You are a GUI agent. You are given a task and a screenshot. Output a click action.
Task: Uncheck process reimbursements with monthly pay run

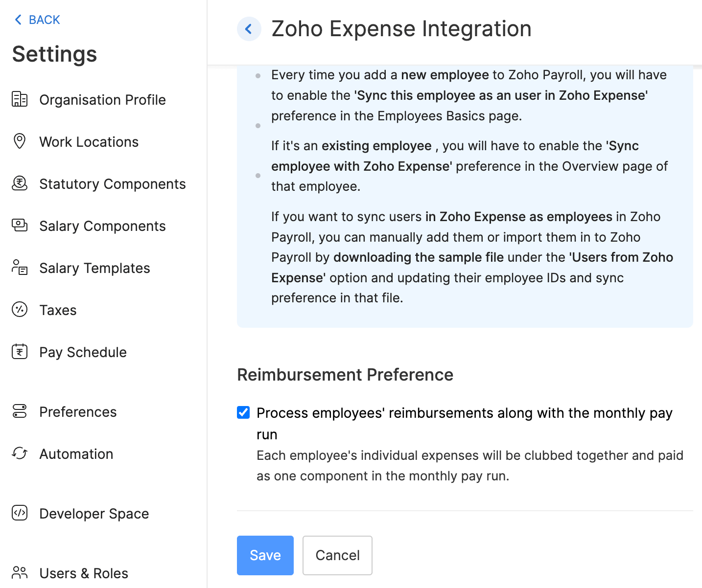[243, 412]
